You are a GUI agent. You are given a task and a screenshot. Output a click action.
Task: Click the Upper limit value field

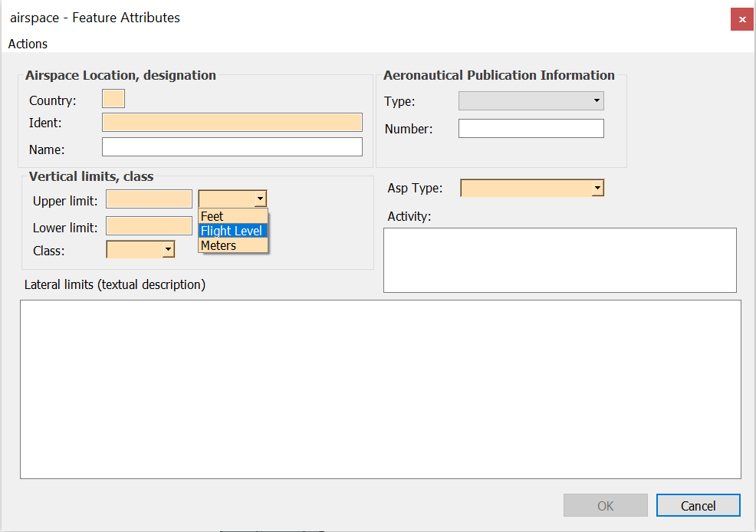[149, 199]
